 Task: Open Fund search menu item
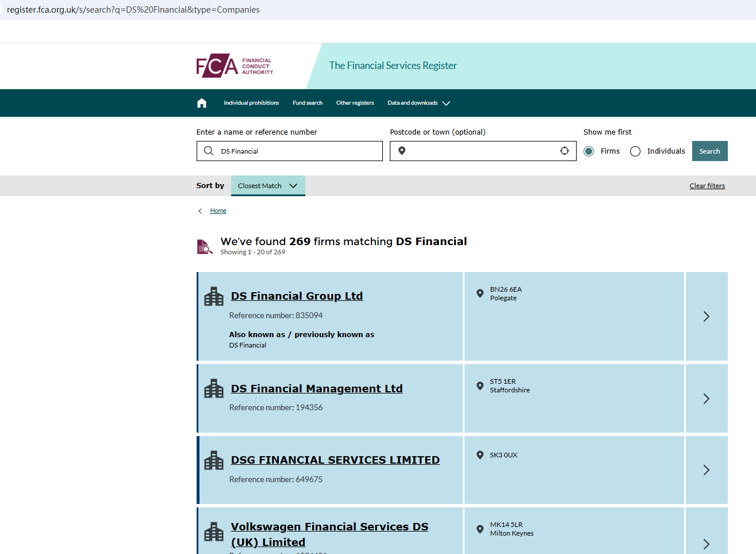pos(308,103)
